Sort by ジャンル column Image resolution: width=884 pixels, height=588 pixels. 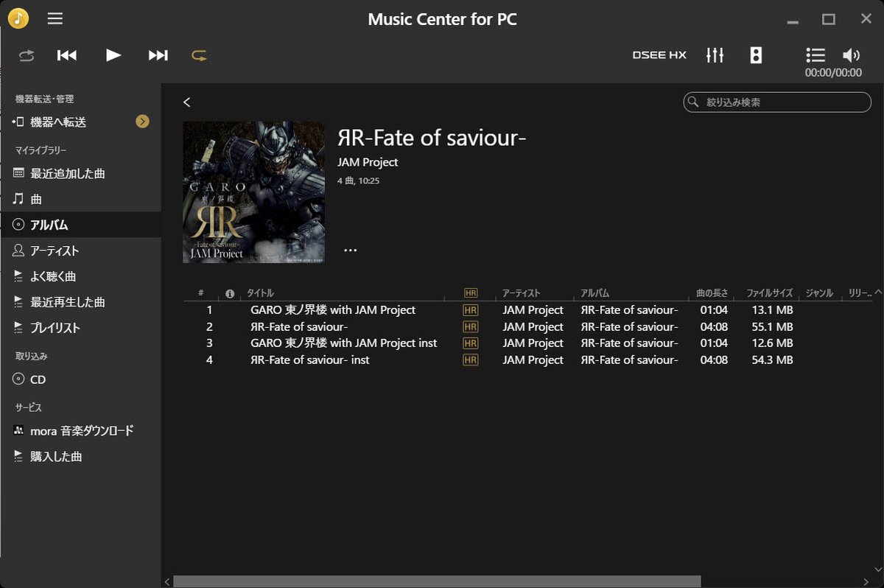pos(819,293)
